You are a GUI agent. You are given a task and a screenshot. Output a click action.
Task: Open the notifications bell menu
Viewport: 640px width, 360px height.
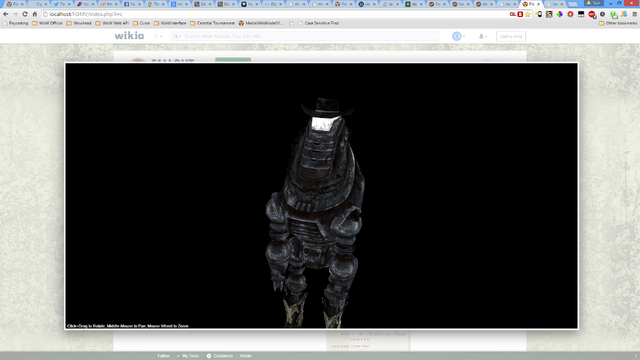(482, 36)
